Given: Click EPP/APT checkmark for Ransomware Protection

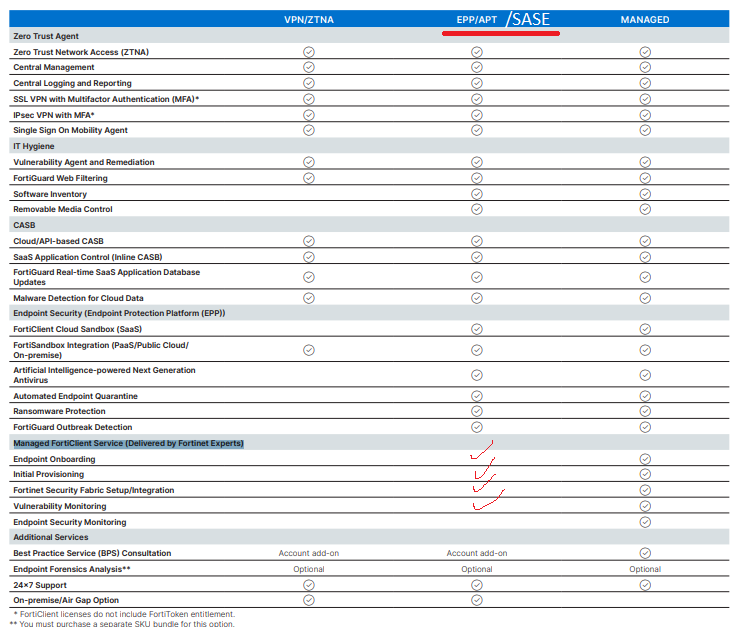Looking at the screenshot, I should click(477, 411).
